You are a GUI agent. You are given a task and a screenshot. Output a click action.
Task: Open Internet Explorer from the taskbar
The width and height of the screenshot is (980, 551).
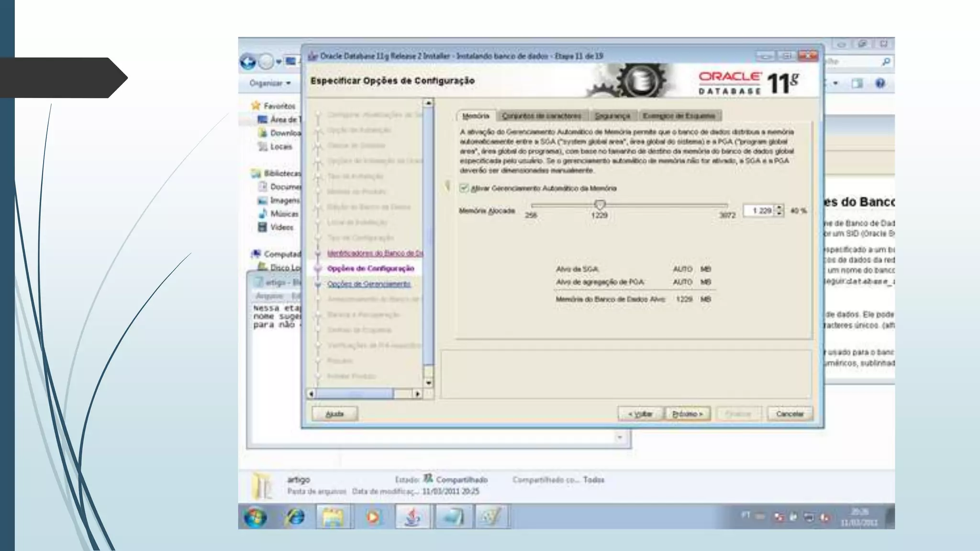click(x=295, y=517)
